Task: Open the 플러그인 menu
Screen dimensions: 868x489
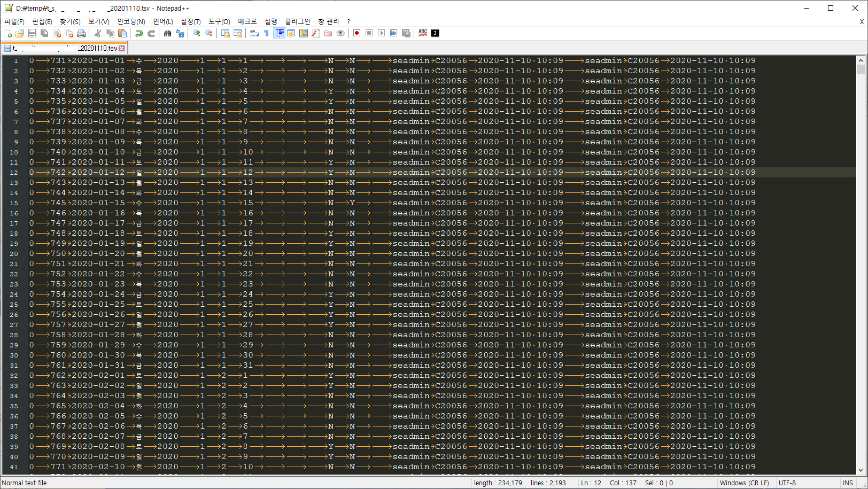Action: 298,21
